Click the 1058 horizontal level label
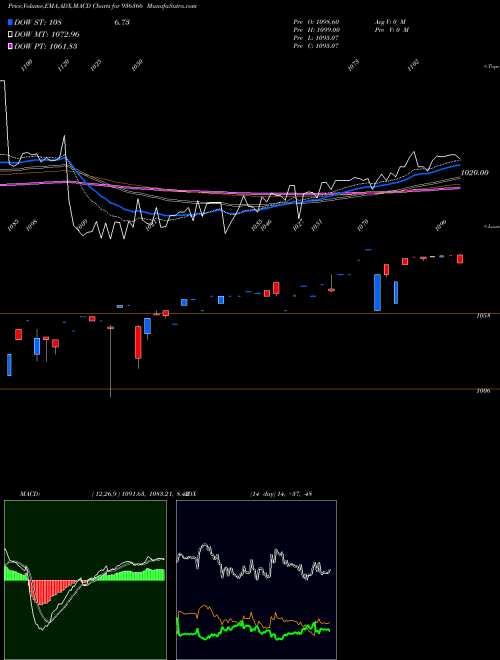Screen dimensions: 500x660 [x=483, y=315]
